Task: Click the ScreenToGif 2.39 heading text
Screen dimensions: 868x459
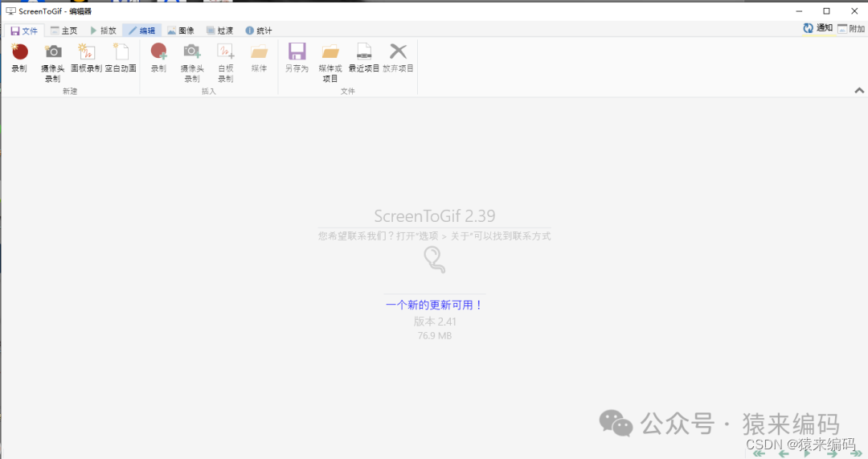Action: pos(435,216)
